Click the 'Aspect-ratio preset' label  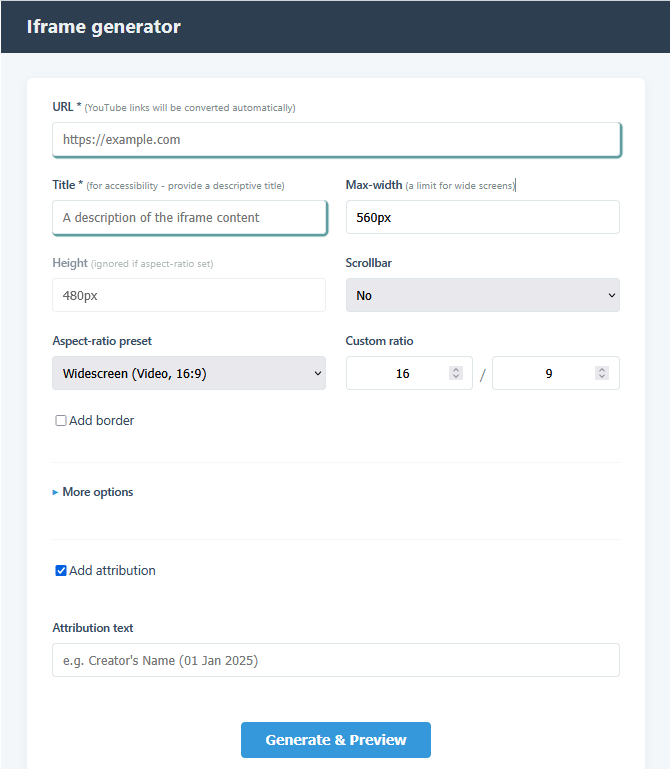pos(102,341)
